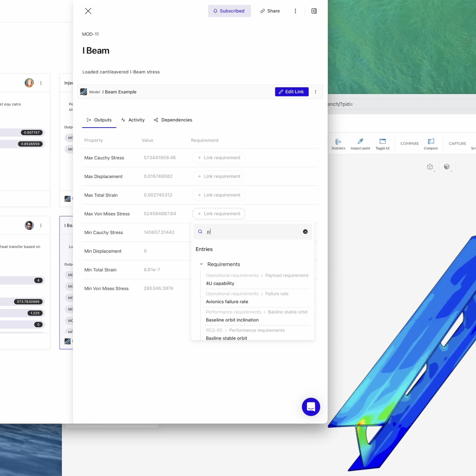The image size is (476, 476).
Task: Toggle the Subscribed bell notification button
Action: 229,11
